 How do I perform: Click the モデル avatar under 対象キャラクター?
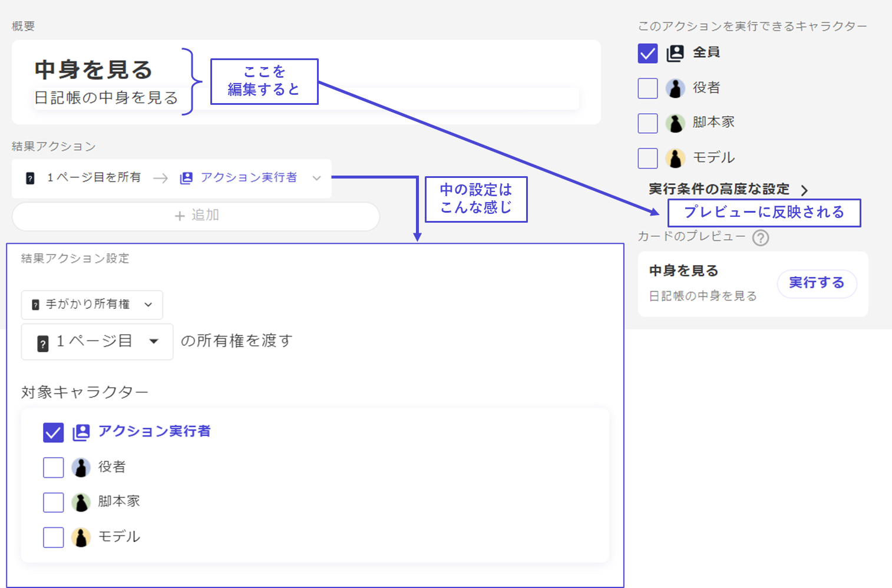81,537
